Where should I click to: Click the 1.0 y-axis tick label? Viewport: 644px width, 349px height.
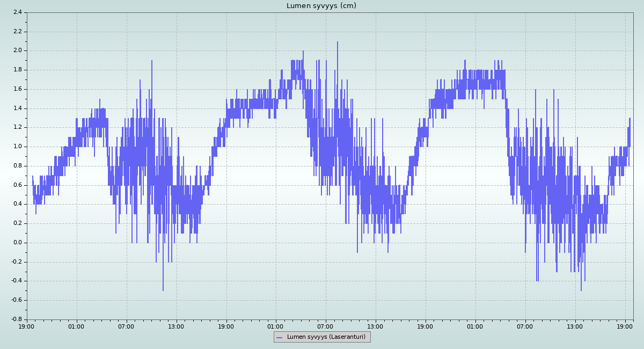17,147
